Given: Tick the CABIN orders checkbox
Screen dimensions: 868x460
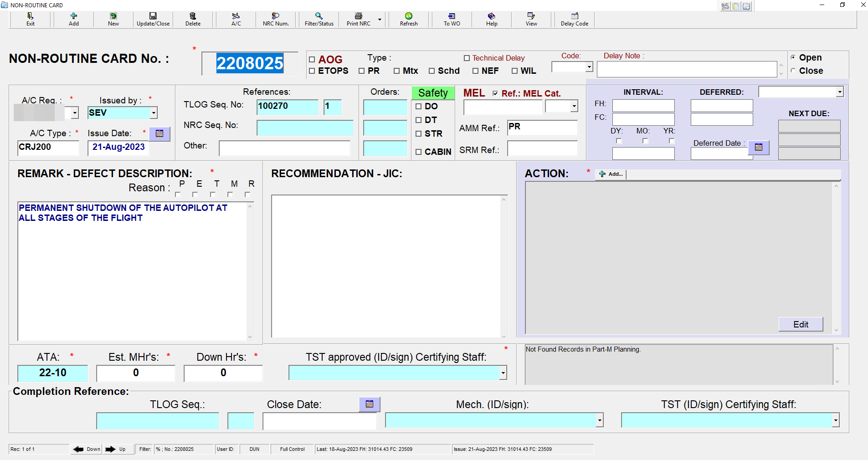Looking at the screenshot, I should tap(419, 152).
